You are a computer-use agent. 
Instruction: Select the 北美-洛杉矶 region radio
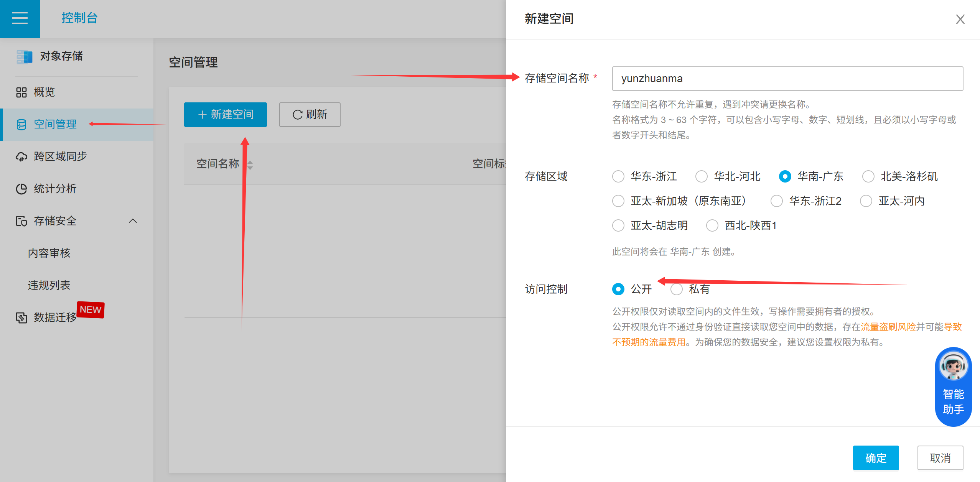[868, 176]
